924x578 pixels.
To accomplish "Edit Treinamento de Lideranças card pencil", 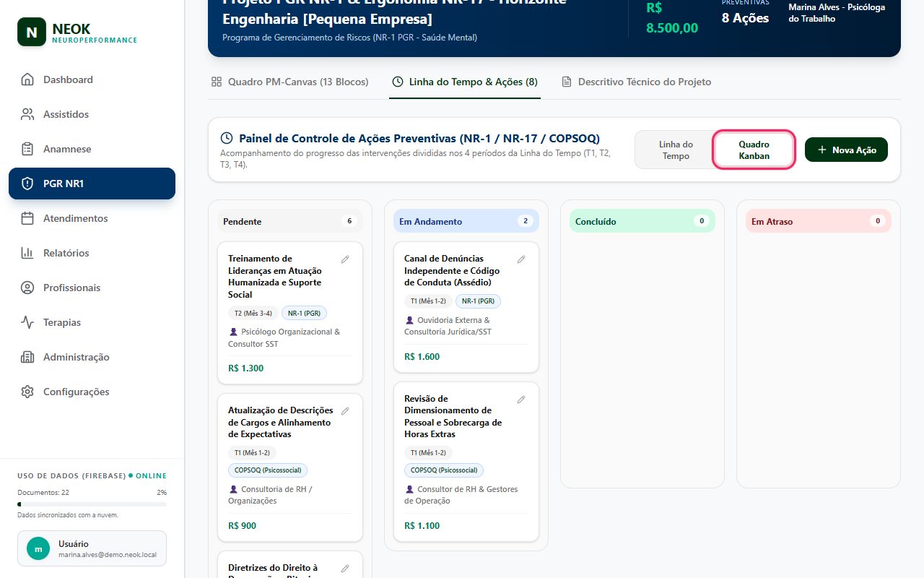I will [345, 259].
